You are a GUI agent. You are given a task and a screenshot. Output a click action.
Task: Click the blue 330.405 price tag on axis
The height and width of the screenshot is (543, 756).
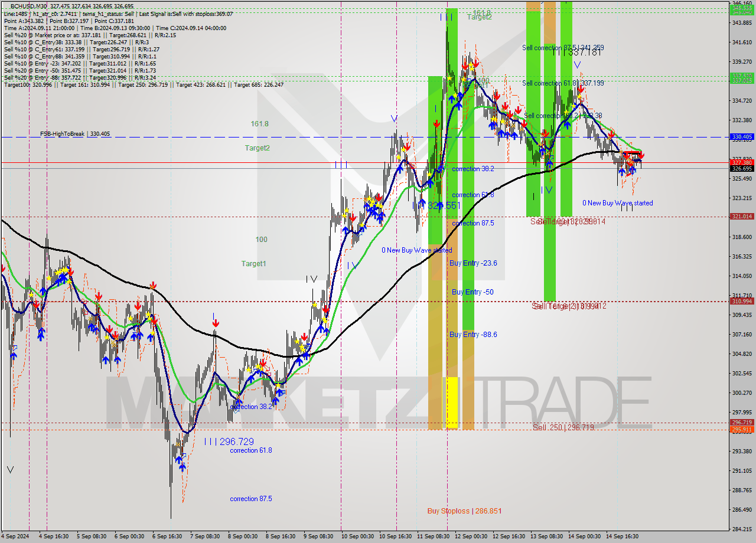pos(742,136)
